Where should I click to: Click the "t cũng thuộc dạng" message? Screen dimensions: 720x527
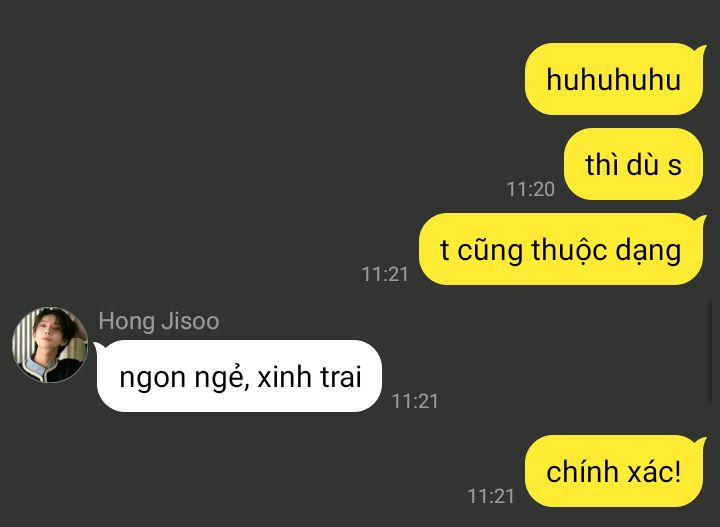(x=561, y=249)
